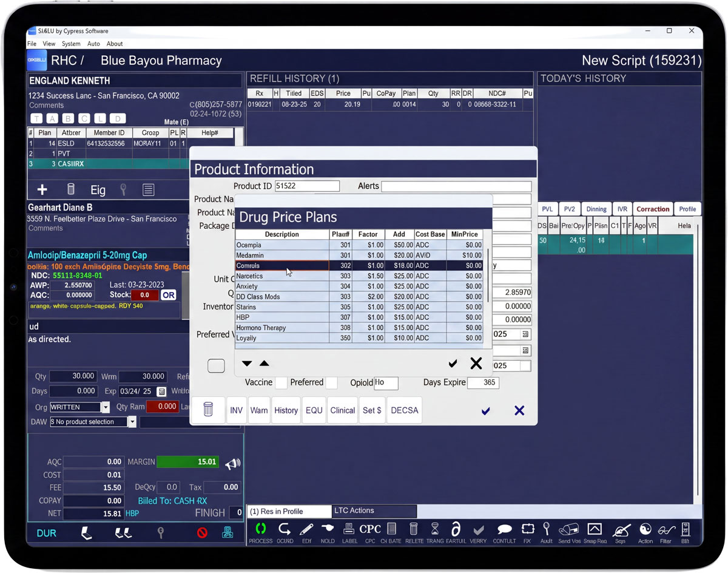Switch to the Corraction tab
The image size is (728, 573).
point(653,209)
